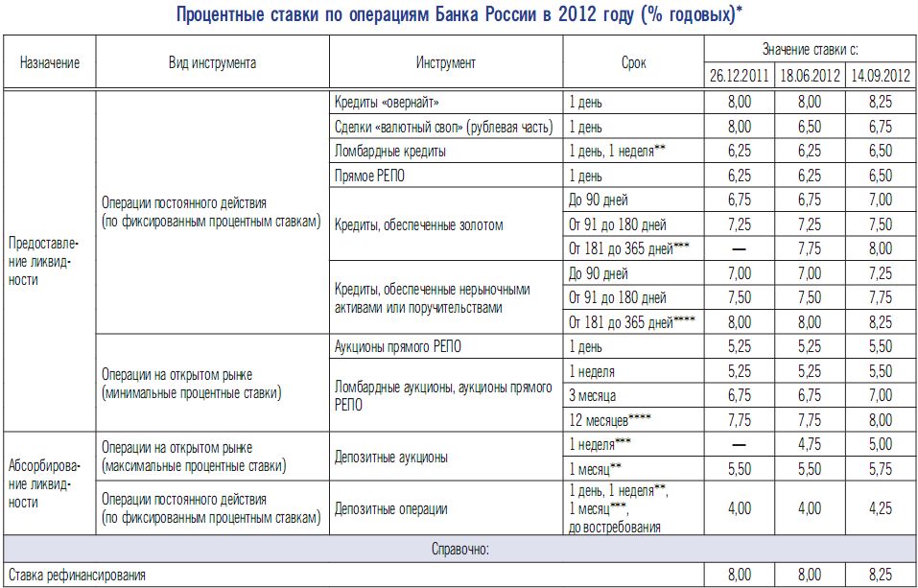The image size is (918, 588).
Task: Select the 'Назначение' column header
Action: pos(50,62)
